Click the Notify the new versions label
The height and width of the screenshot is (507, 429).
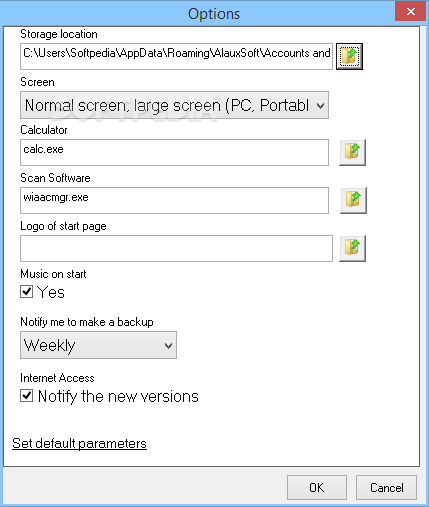118,396
